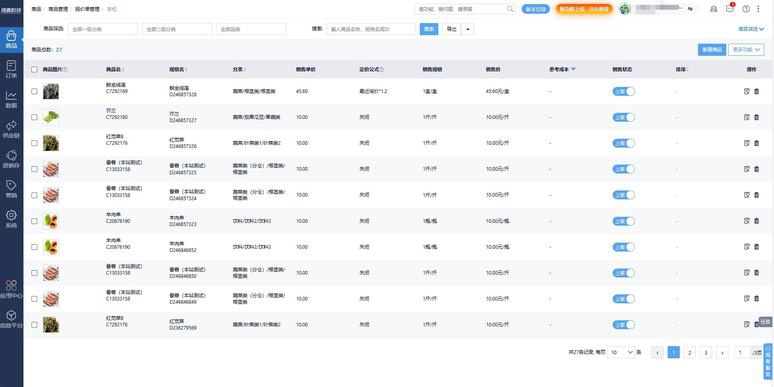Viewport: 774px width, 387px height.
Task: Click the blue pill button next to top search
Action: (536, 9)
